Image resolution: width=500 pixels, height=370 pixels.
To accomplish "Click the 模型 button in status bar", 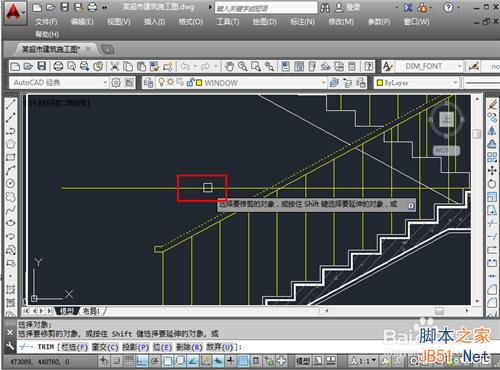I will point(303,361).
